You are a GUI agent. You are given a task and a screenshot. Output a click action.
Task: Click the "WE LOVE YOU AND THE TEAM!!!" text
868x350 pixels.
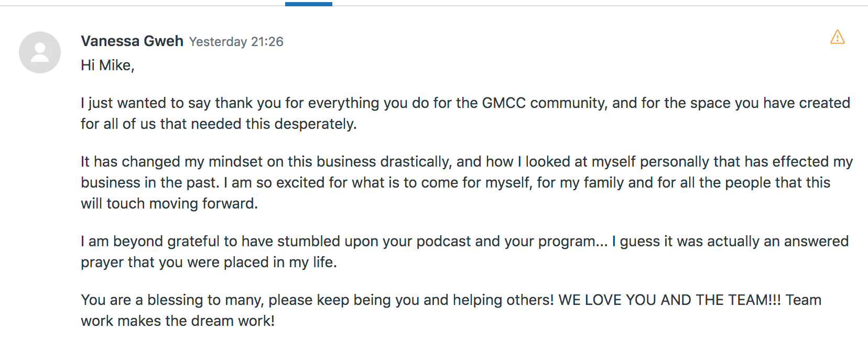coord(669,300)
